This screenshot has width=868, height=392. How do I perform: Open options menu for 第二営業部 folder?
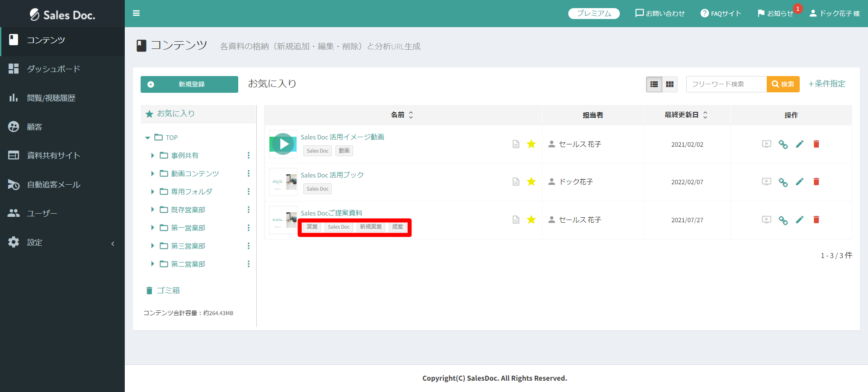tap(248, 264)
